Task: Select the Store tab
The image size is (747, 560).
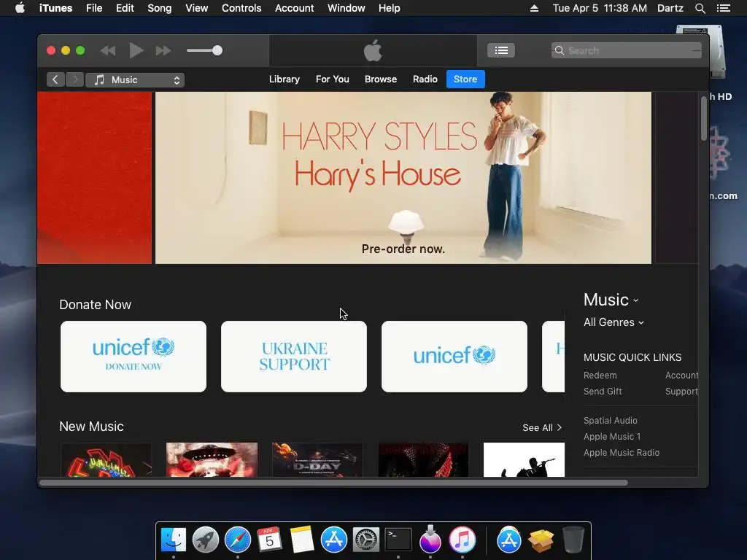Action: pyautogui.click(x=465, y=79)
